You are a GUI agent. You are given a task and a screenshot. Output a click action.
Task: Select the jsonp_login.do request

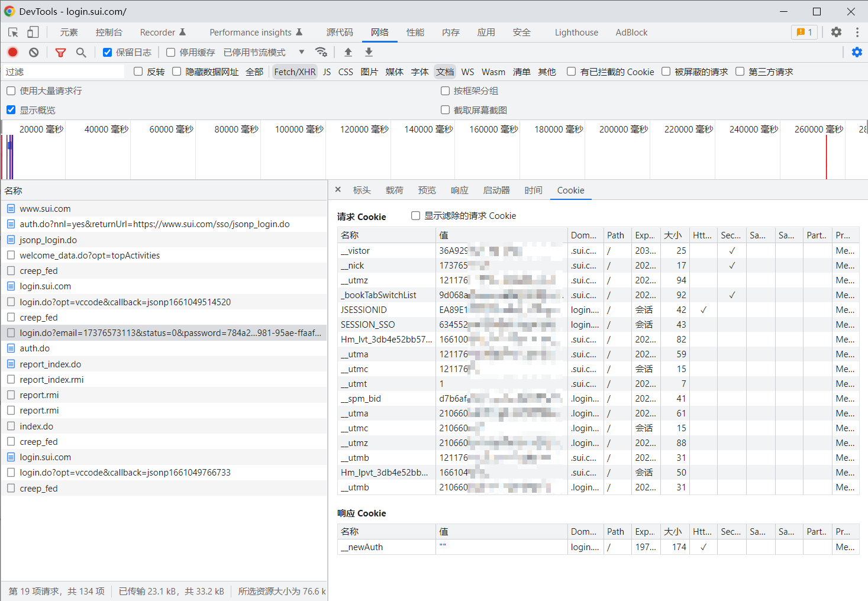coord(48,240)
